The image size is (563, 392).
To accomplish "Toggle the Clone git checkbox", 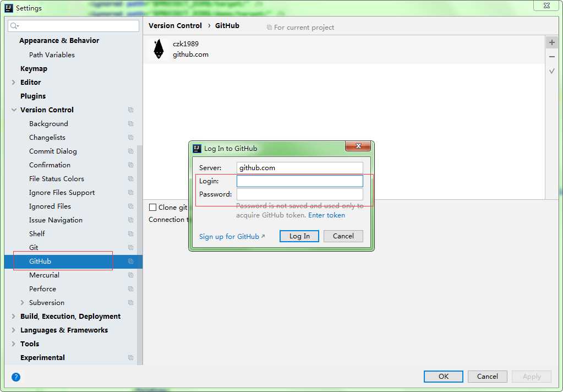I will point(152,208).
